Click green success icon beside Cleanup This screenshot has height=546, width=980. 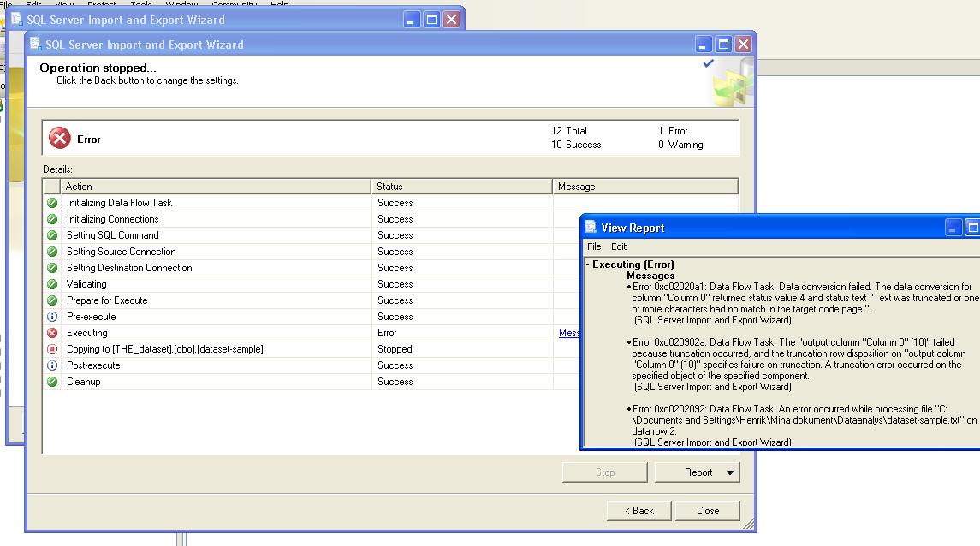pyautogui.click(x=52, y=382)
